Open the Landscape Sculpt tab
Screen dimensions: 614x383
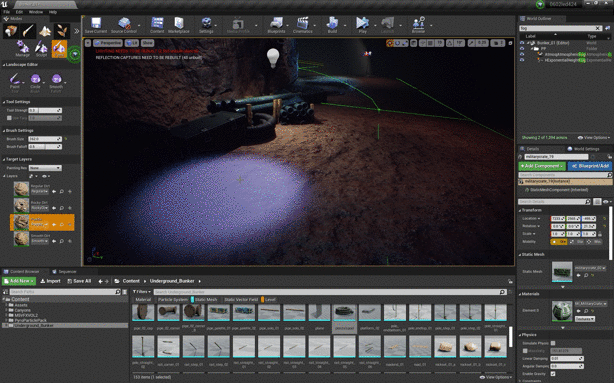41,49
